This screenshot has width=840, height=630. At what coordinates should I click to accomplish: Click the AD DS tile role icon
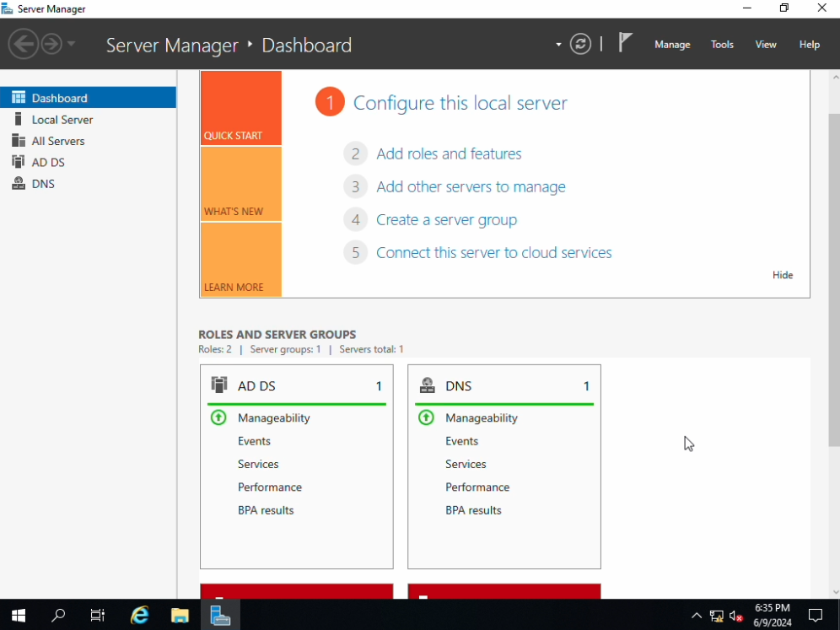[x=219, y=385]
